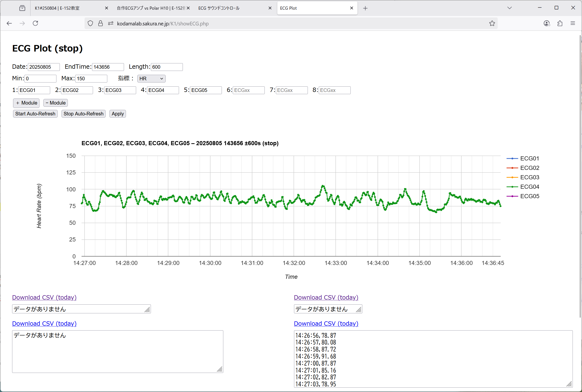Click the page vertical scrollbar
Image resolution: width=582 pixels, height=392 pixels.
580,175
